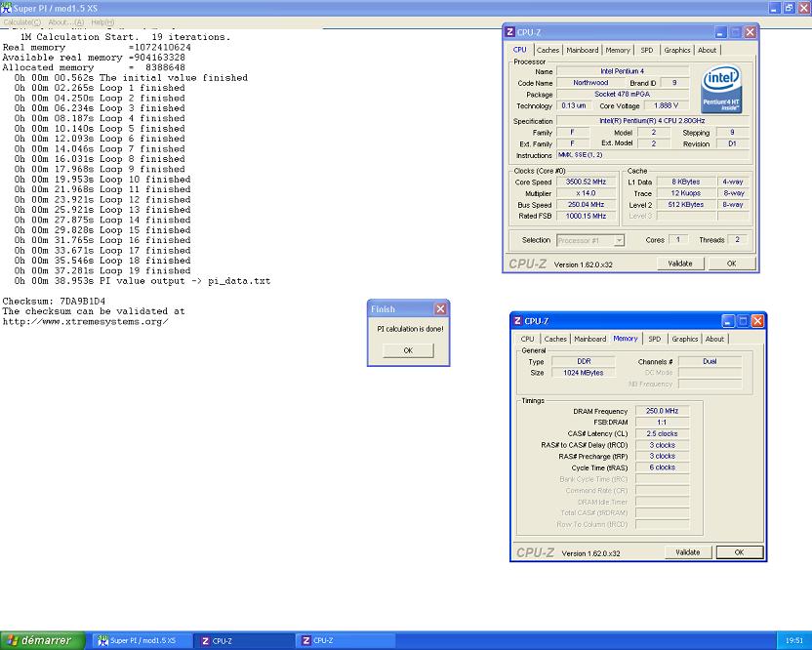
Task: Switch to second CPU-Z taskbar button
Action: (x=345, y=640)
